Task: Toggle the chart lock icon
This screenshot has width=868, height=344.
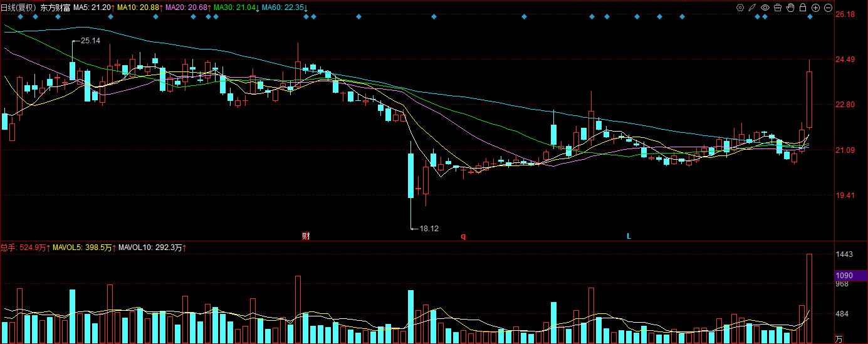Action: tap(803, 8)
